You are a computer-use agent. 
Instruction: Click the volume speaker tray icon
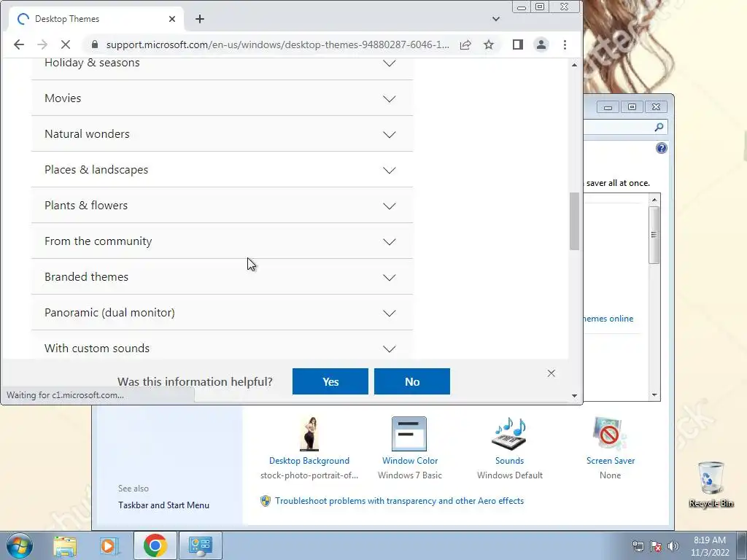[x=673, y=546]
